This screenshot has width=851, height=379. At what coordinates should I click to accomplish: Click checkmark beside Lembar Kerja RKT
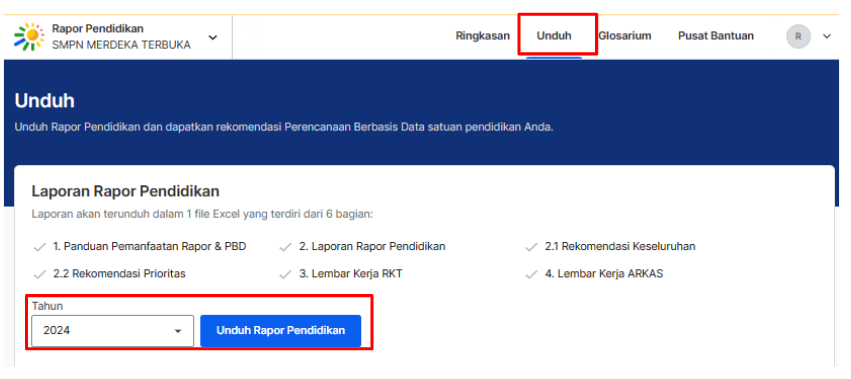(x=285, y=274)
